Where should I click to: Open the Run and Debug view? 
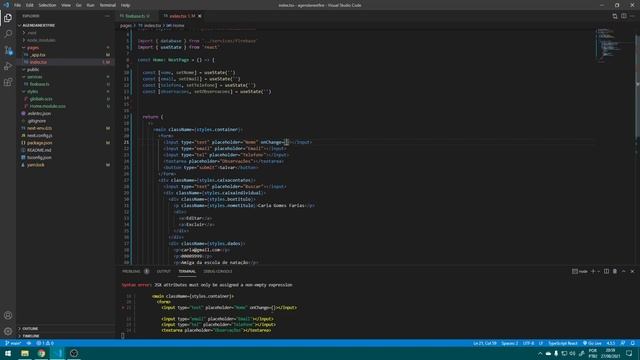8,66
